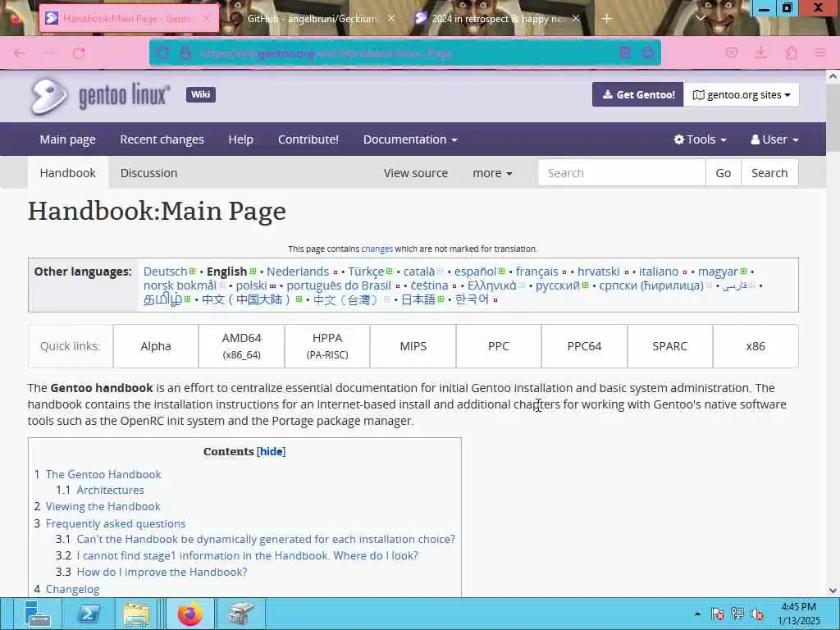Image resolution: width=840 pixels, height=630 pixels.
Task: Switch language to Deutsch
Action: pos(165,272)
